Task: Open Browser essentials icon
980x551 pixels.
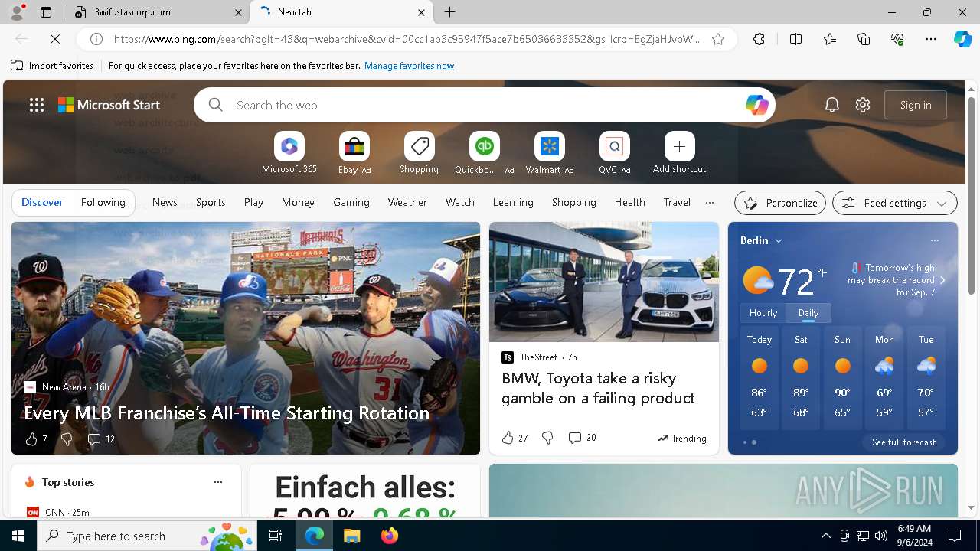Action: click(897, 39)
